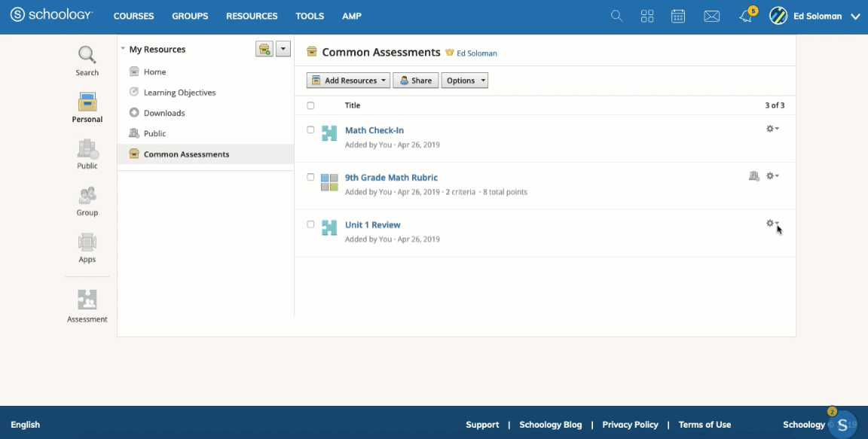Open the Options dropdown menu
This screenshot has height=439, width=868.
coord(464,80)
